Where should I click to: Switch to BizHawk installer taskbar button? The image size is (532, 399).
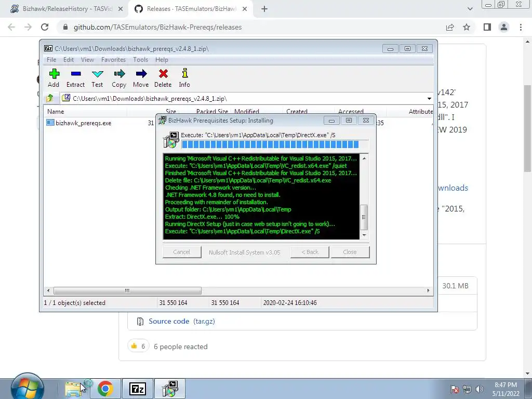(170, 389)
